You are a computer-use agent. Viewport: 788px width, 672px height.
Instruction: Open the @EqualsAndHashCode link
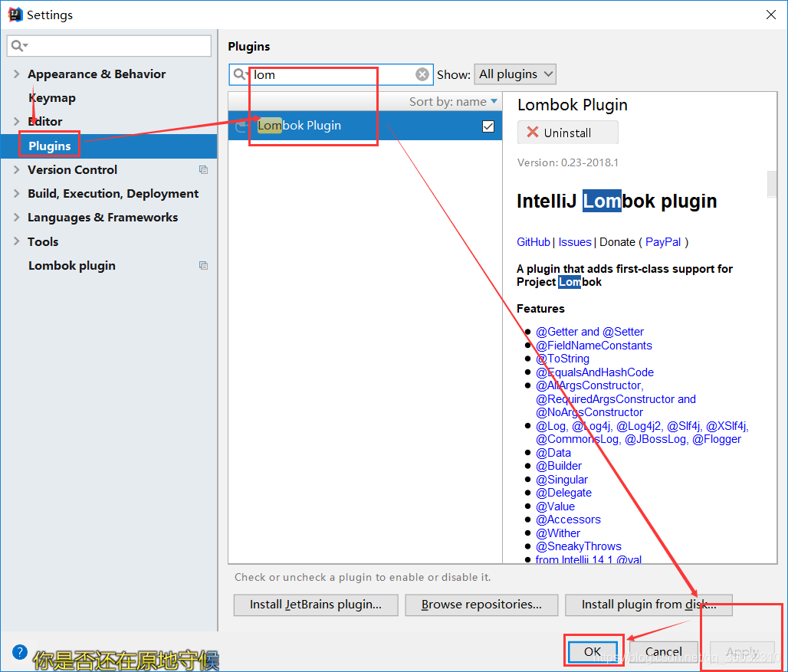pyautogui.click(x=595, y=372)
